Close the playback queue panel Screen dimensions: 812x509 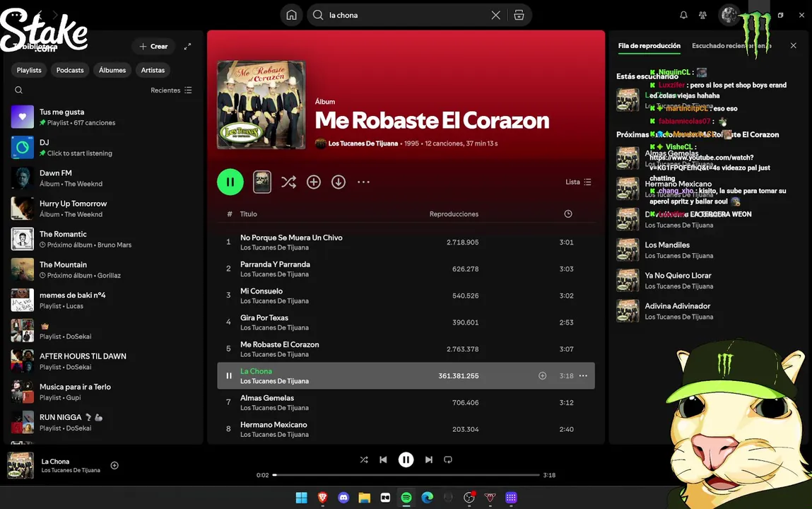794,45
